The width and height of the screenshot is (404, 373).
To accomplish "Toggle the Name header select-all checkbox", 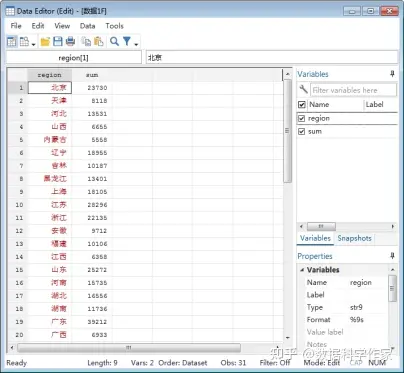I will (302, 105).
